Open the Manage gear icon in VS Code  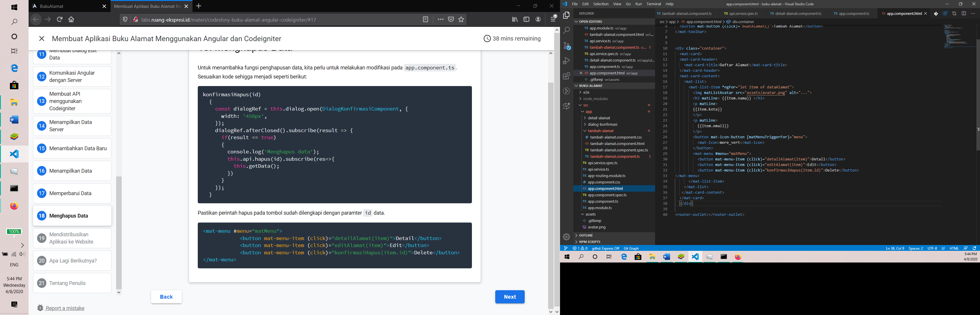(566, 237)
